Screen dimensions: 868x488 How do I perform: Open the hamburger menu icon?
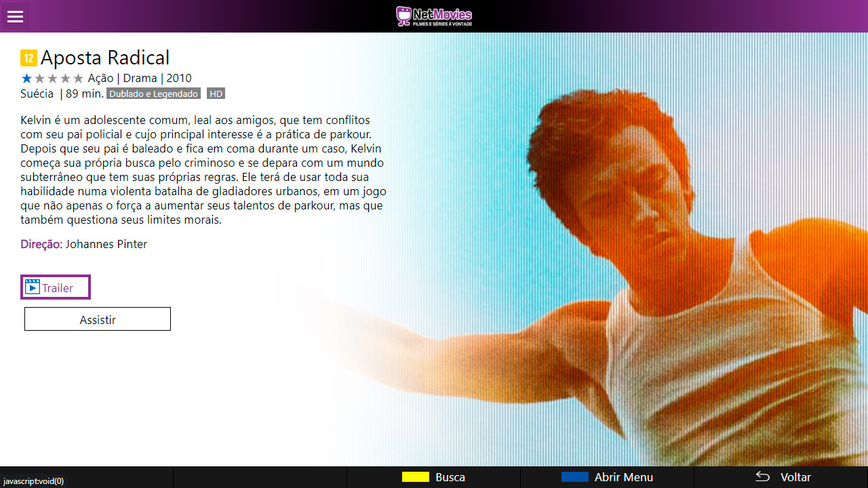(x=15, y=16)
